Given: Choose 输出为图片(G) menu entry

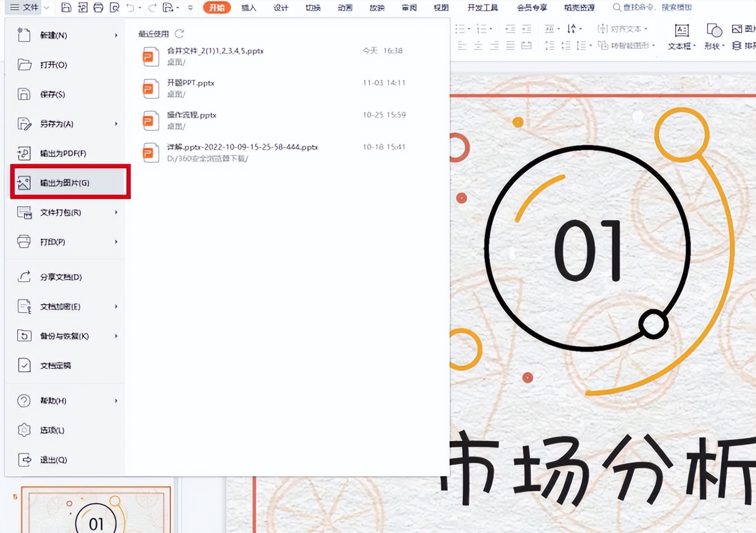Looking at the screenshot, I should pos(70,183).
